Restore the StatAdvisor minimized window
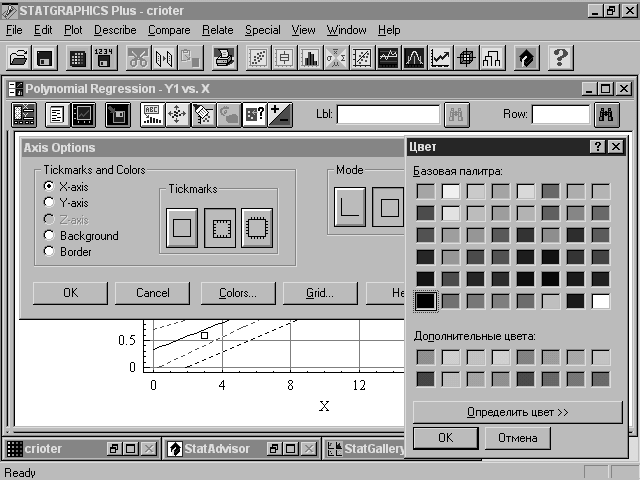640x480 pixels. pos(273,449)
